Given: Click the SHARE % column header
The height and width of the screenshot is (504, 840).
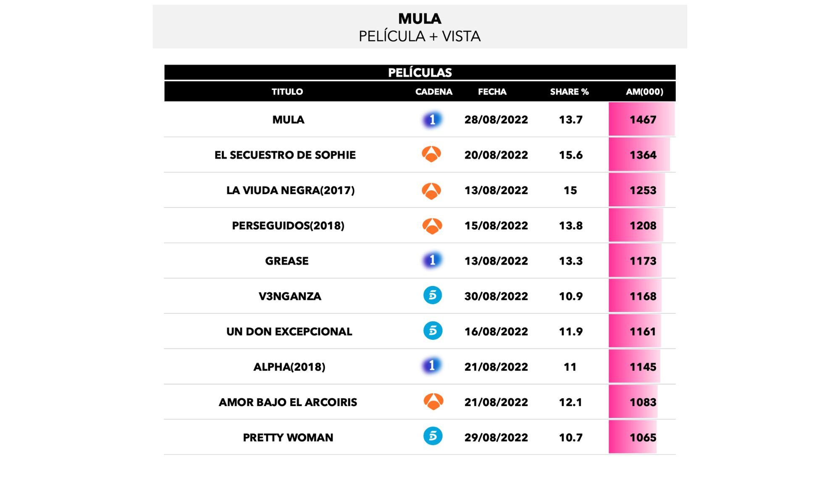Looking at the screenshot, I should (569, 92).
